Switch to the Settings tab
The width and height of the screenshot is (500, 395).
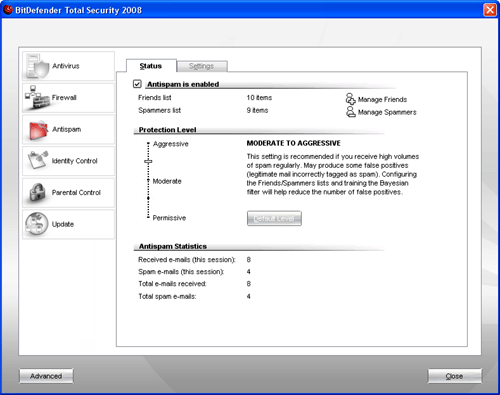(201, 66)
